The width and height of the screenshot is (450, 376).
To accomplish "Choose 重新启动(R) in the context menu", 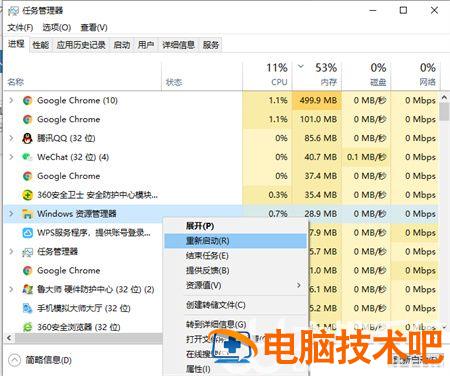I will (235, 241).
